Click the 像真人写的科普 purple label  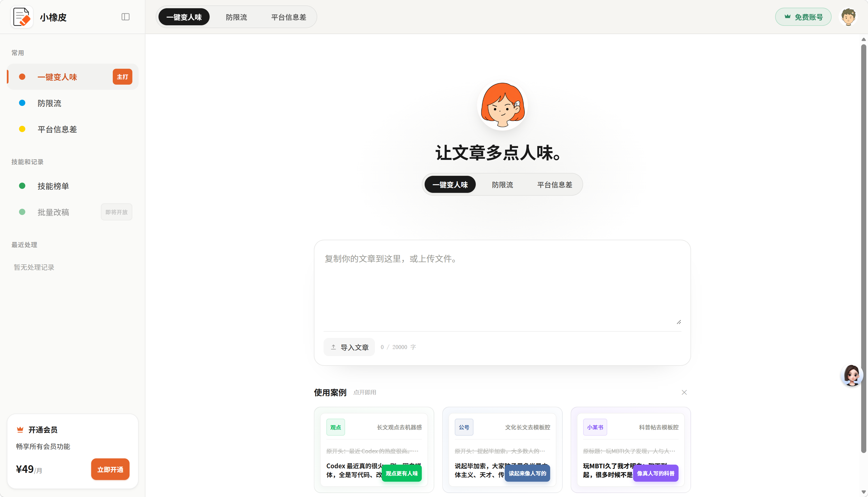coord(656,473)
